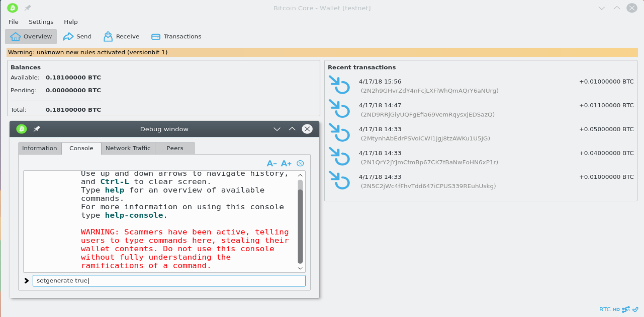Select the Console tab
This screenshot has width=644, height=317.
[x=81, y=148]
